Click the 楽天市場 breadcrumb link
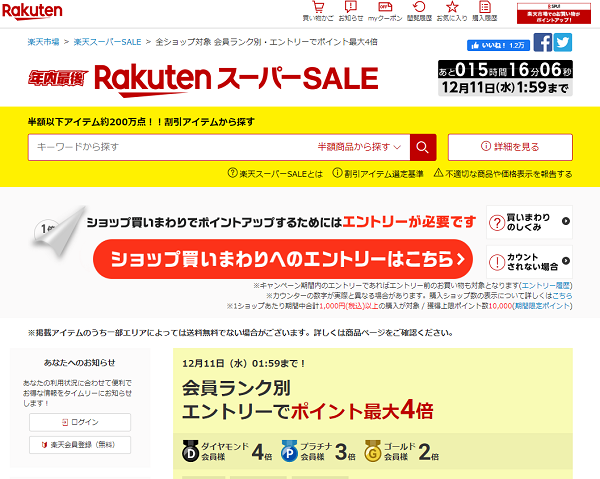This screenshot has height=479, width=600. point(43,42)
